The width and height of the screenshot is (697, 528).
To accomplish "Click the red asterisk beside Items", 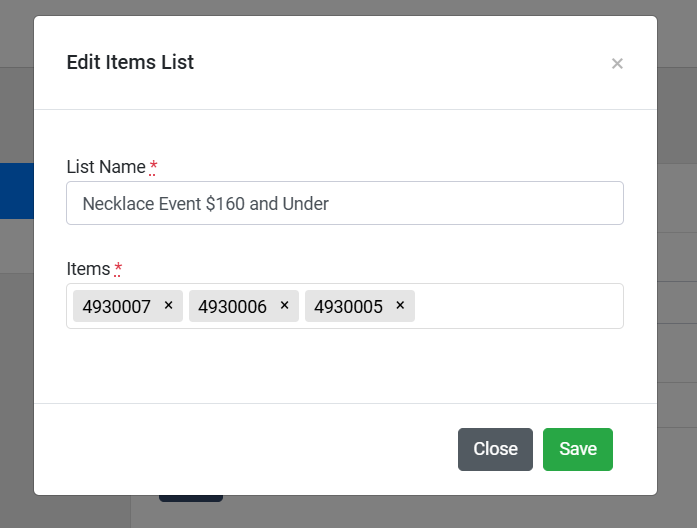I will 118,269.
